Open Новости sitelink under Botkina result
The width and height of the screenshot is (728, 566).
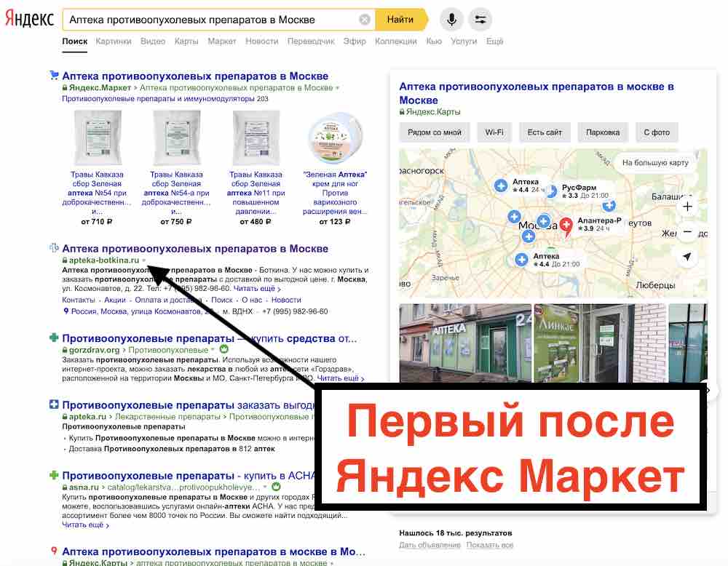286,300
